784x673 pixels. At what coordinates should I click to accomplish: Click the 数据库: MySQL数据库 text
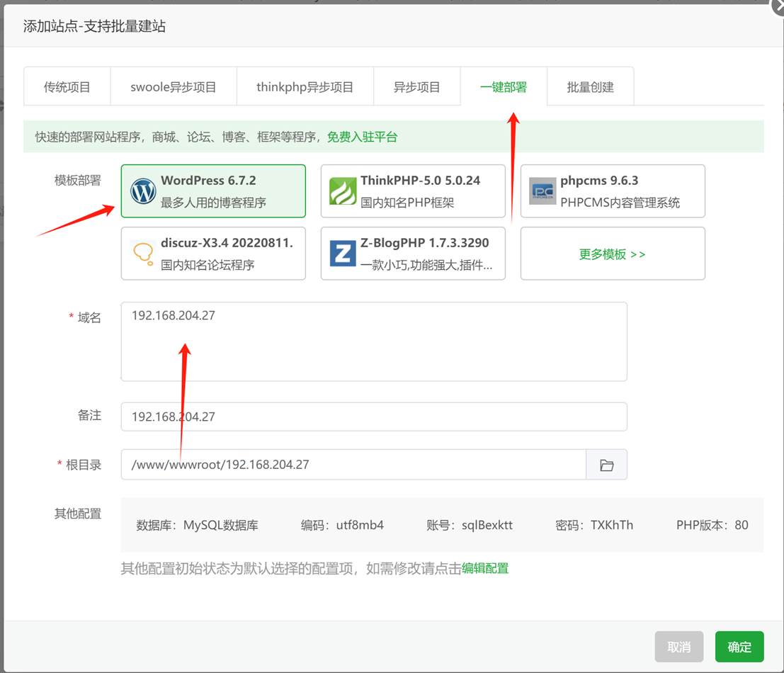(x=198, y=525)
